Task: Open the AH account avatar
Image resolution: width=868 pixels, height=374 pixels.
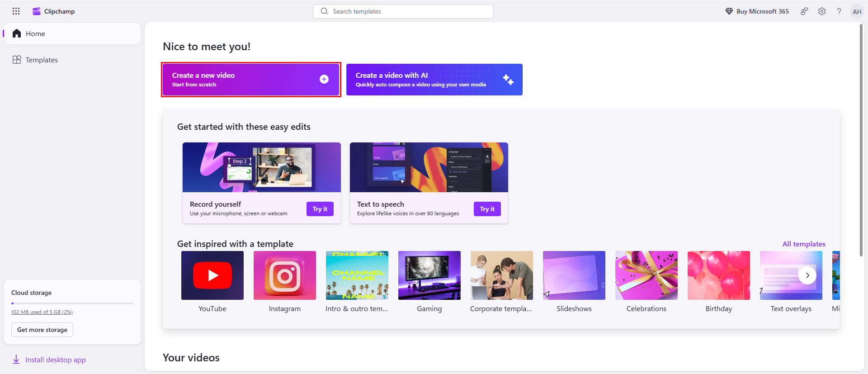Action: [857, 11]
